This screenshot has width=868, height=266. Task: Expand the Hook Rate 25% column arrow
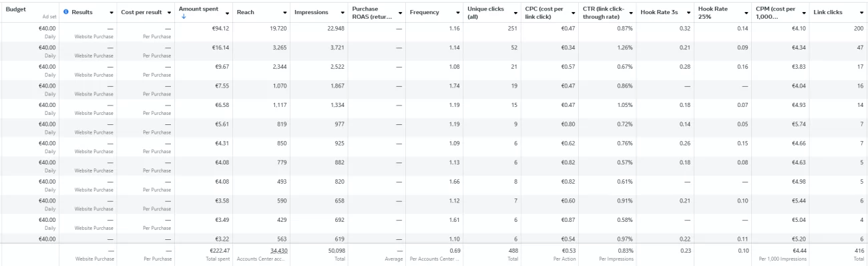tap(746, 13)
